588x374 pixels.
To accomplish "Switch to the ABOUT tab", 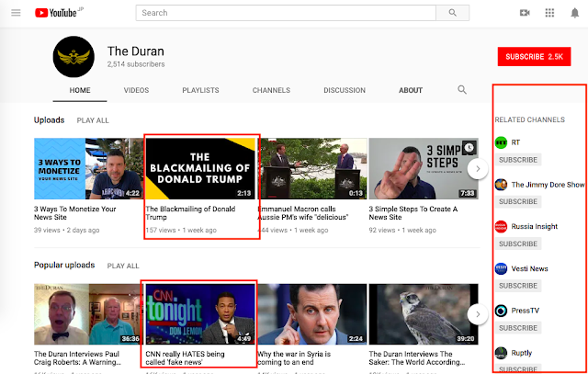I will point(411,90).
